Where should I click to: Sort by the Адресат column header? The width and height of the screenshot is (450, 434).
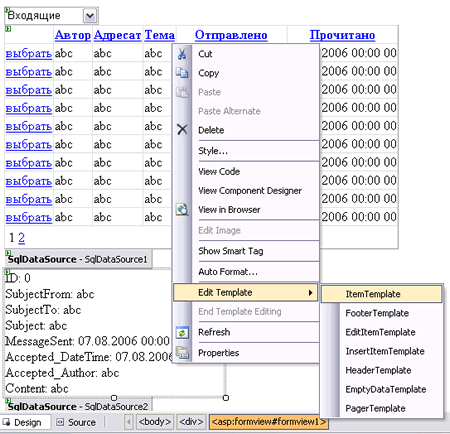117,35
